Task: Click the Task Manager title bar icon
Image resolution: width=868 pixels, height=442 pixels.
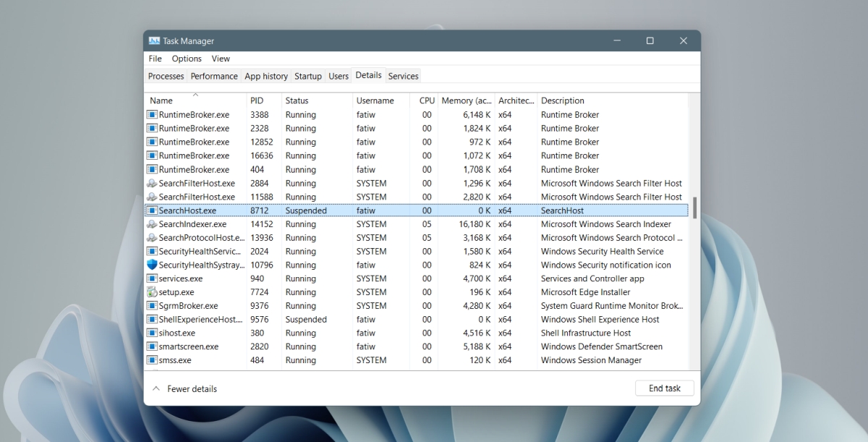Action: (x=154, y=41)
